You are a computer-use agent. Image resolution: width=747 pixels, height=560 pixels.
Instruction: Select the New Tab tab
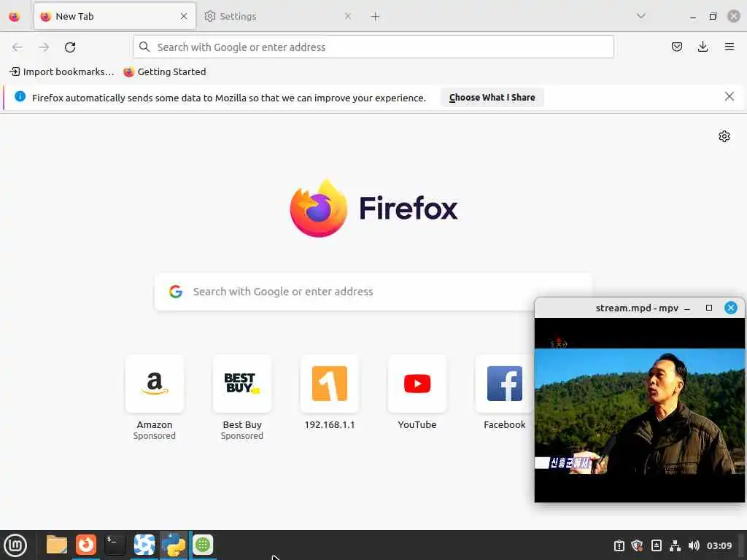click(115, 16)
